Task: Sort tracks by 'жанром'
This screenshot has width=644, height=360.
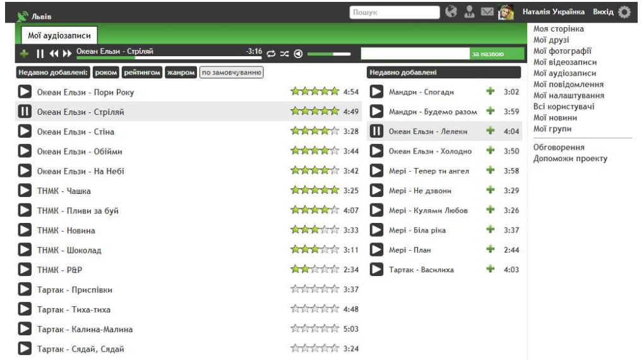Action: pyautogui.click(x=181, y=73)
